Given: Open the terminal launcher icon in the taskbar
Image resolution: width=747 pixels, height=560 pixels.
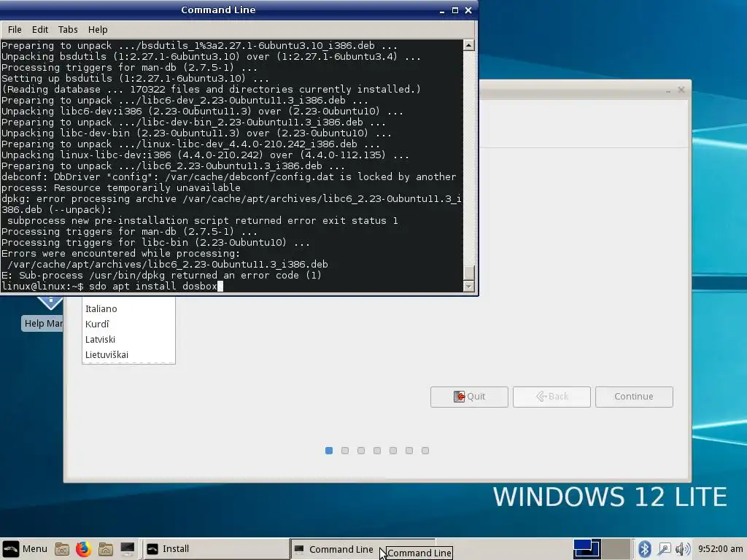Looking at the screenshot, I should (x=127, y=549).
